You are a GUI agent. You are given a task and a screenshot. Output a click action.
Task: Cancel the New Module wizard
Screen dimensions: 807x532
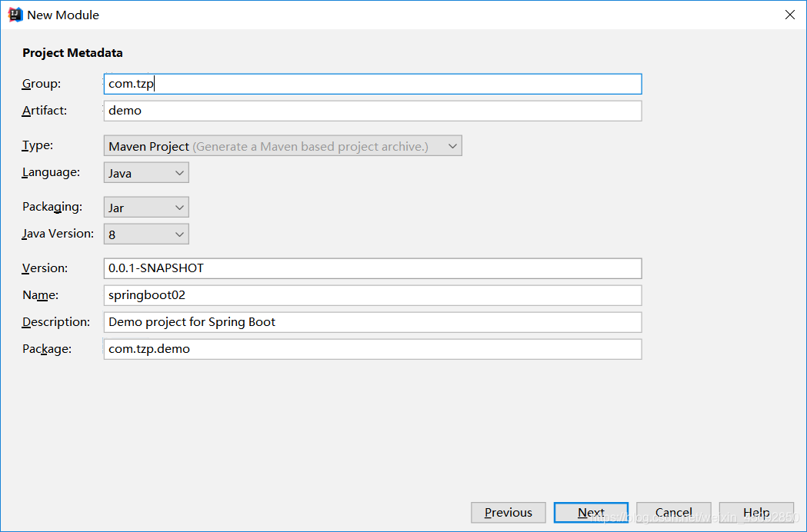point(674,513)
